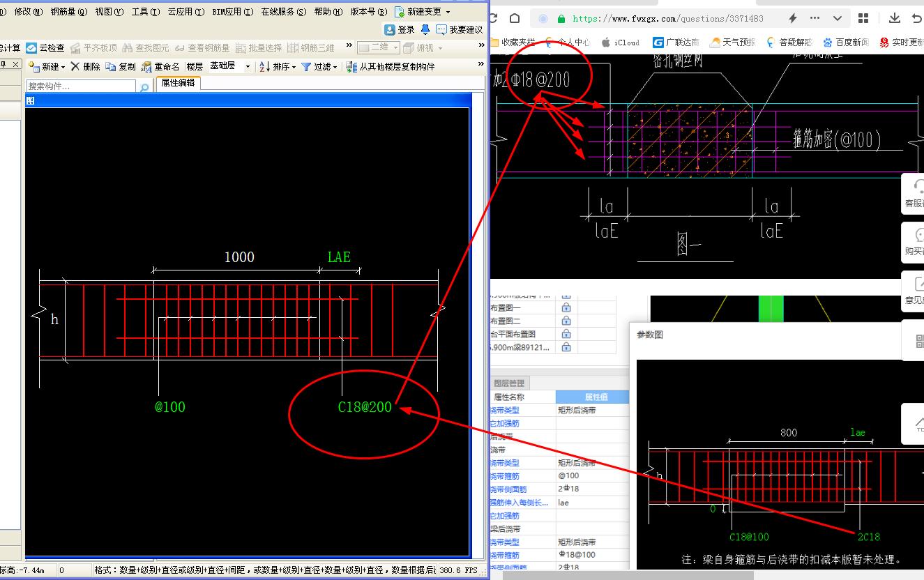Switch to the 图层管理 tab

[509, 383]
